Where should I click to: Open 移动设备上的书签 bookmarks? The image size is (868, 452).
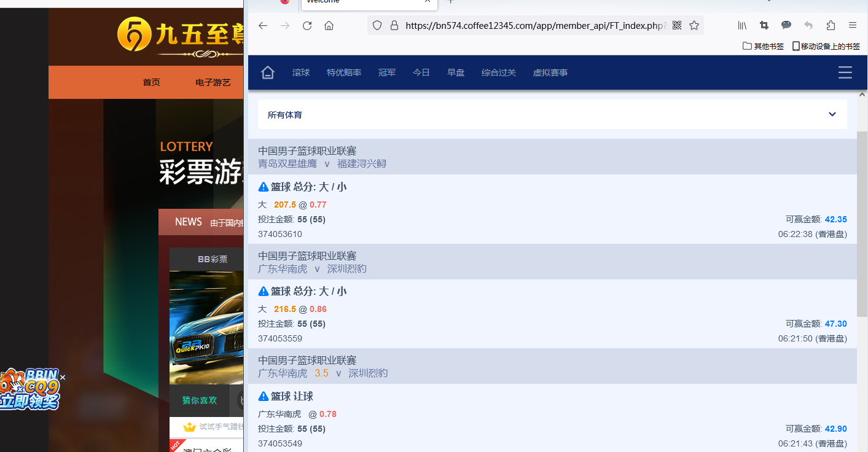(x=826, y=46)
